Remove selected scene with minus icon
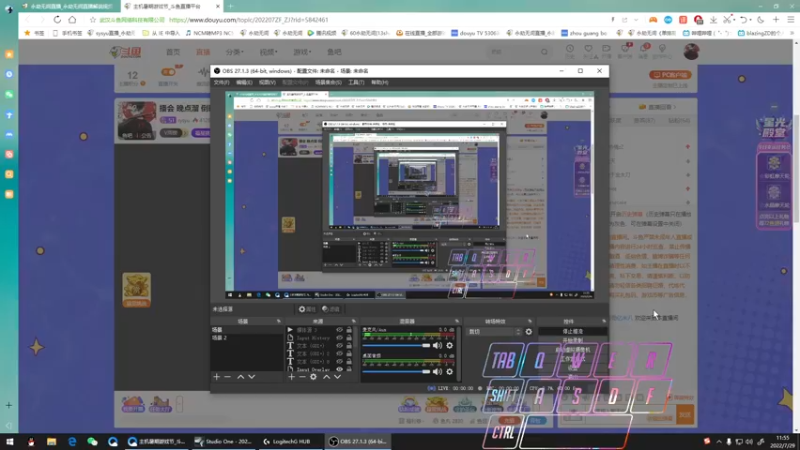 click(x=228, y=377)
